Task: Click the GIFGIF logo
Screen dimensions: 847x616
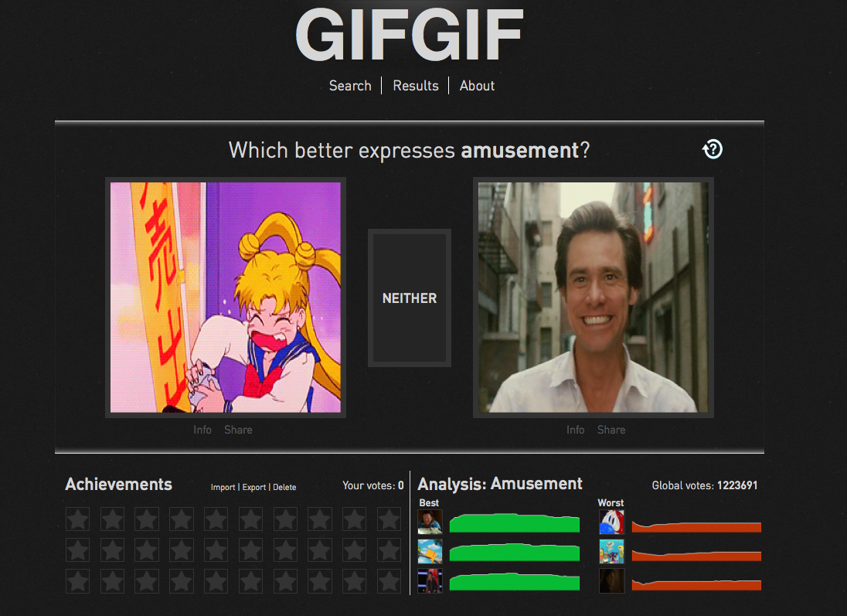Action: pyautogui.click(x=409, y=34)
